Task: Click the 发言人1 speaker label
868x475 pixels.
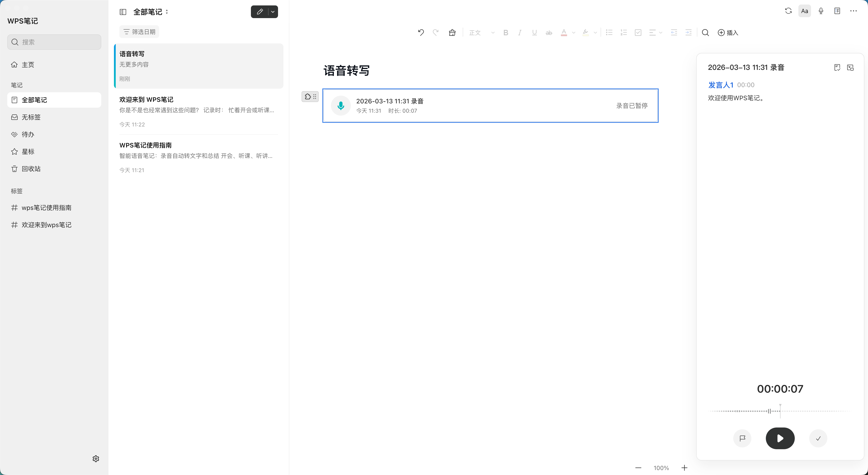Action: tap(721, 85)
